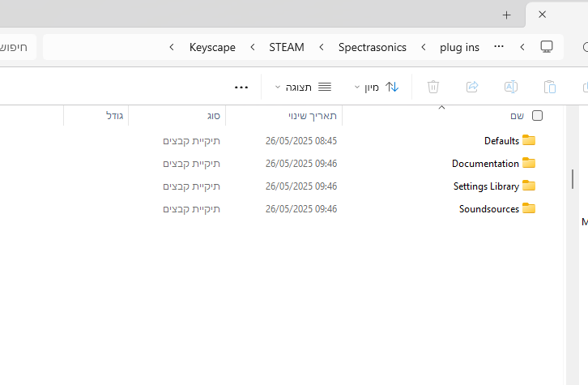Expand chevron left of Keyscape breadcrumb
The height and width of the screenshot is (385, 588).
coord(172,47)
